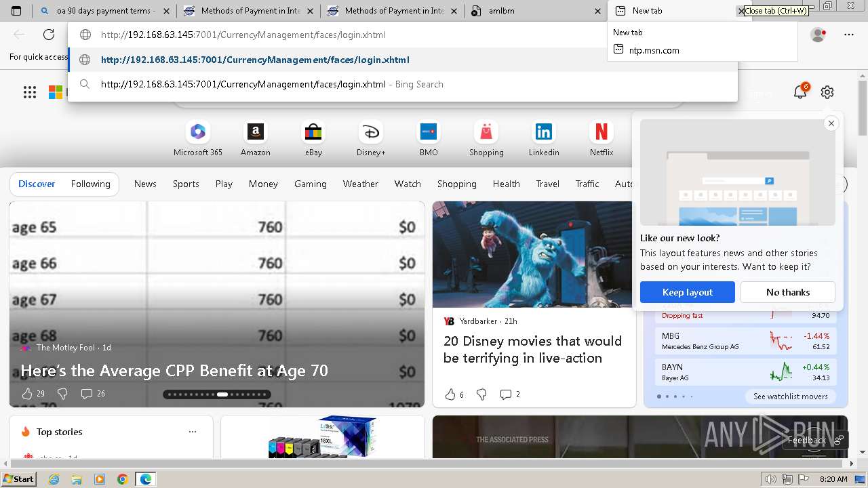Select the highlighted URL suggestion
Screen dimensions: 868x488
[403, 60]
